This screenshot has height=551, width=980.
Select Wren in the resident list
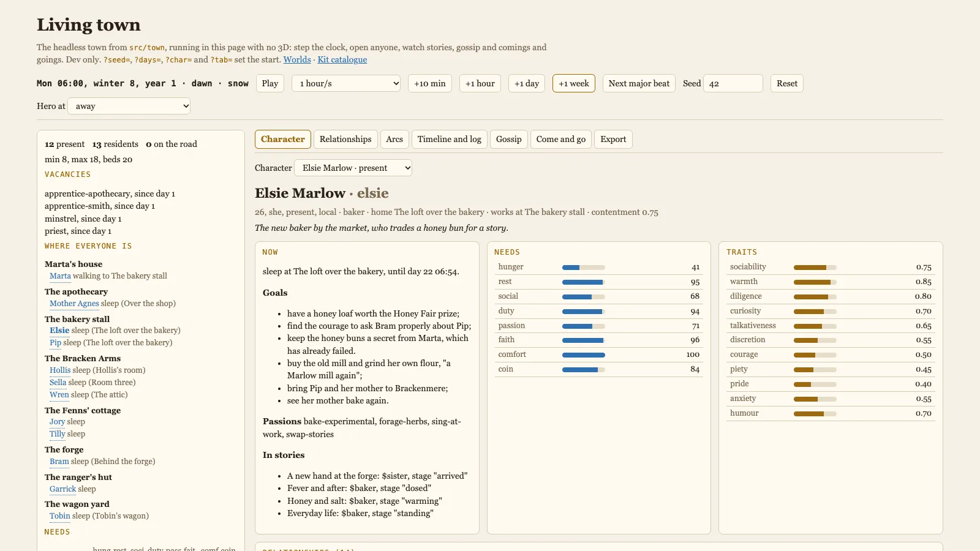(59, 395)
